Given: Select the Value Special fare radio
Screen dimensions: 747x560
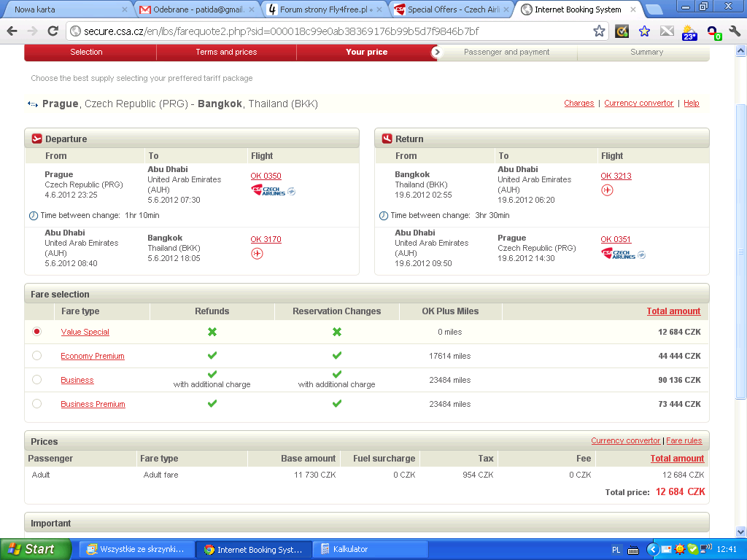Looking at the screenshot, I should tap(36, 332).
